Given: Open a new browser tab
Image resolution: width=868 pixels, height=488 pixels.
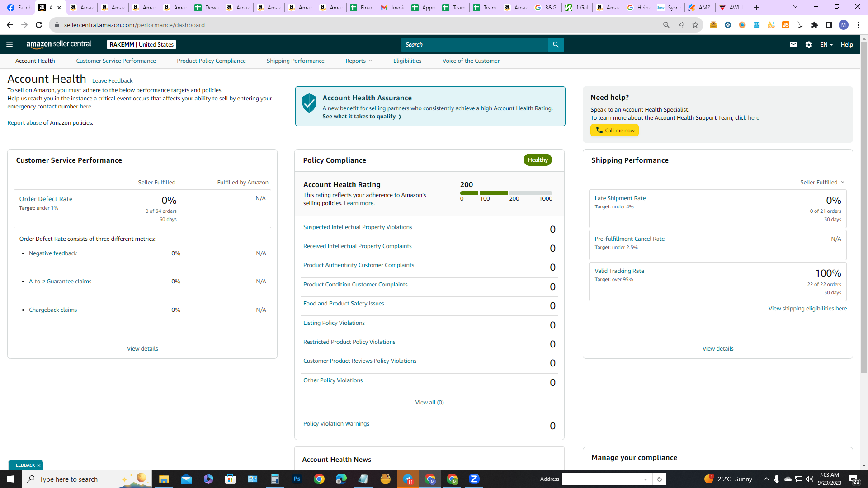Looking at the screenshot, I should point(756,7).
